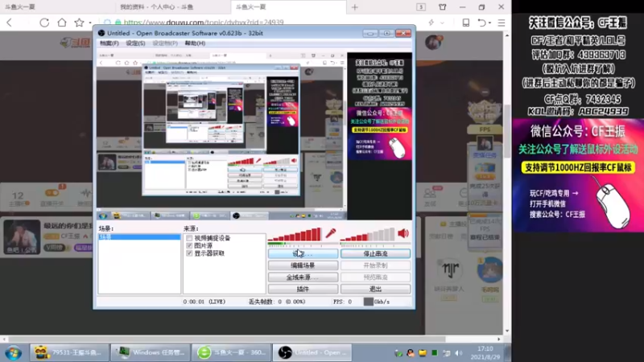
Task: Click the 0:00:01 (LIVE) status text
Action: click(x=204, y=302)
